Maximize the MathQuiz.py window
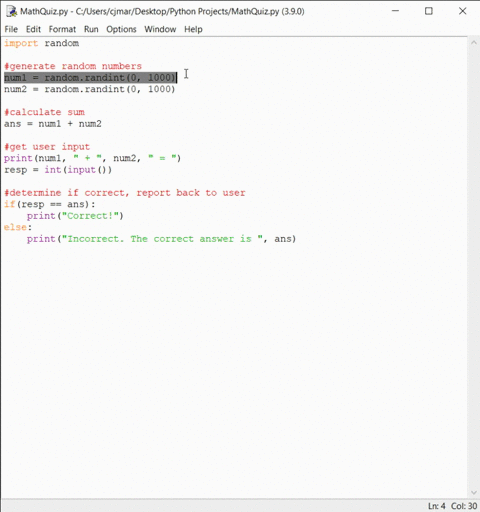The image size is (480, 512). 429,11
